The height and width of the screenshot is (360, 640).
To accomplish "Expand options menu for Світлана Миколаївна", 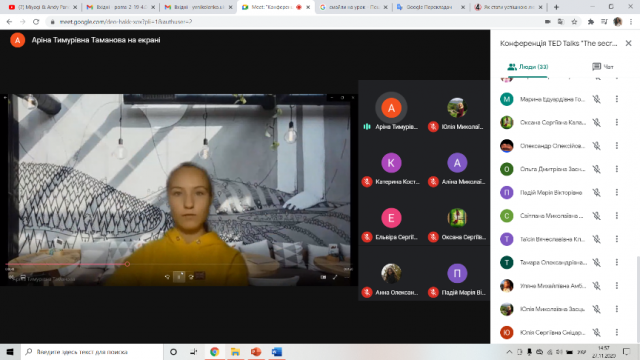I will pyautogui.click(x=617, y=216).
